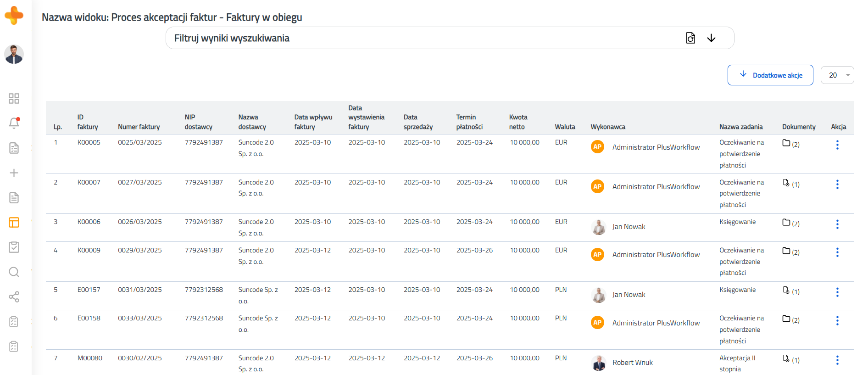The height and width of the screenshot is (375, 868).
Task: Click the share nodes icon in sidebar
Action: point(14,297)
